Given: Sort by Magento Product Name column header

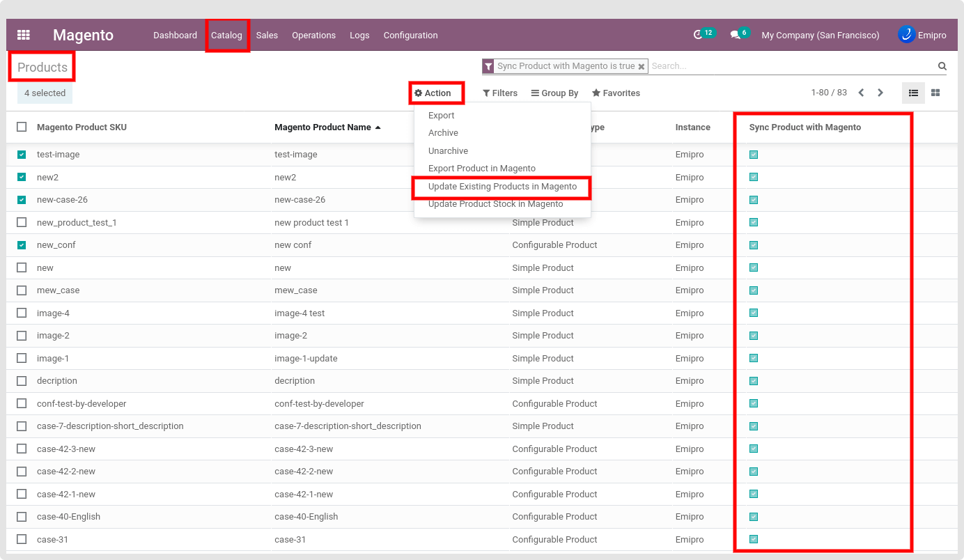Looking at the screenshot, I should click(x=327, y=127).
